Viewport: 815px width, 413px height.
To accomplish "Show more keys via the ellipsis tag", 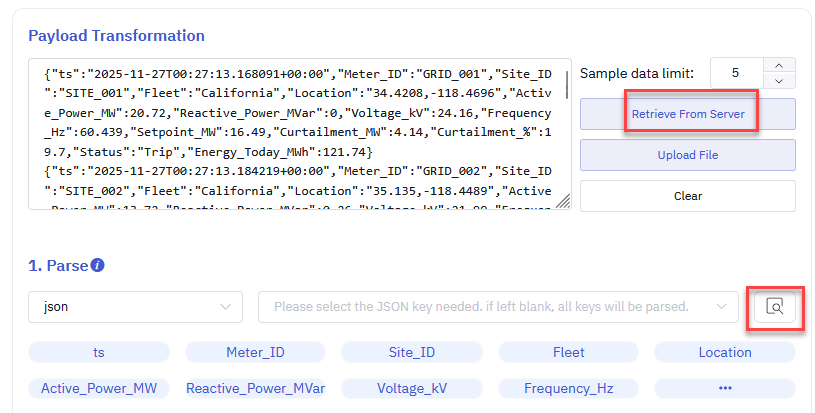I will point(725,388).
